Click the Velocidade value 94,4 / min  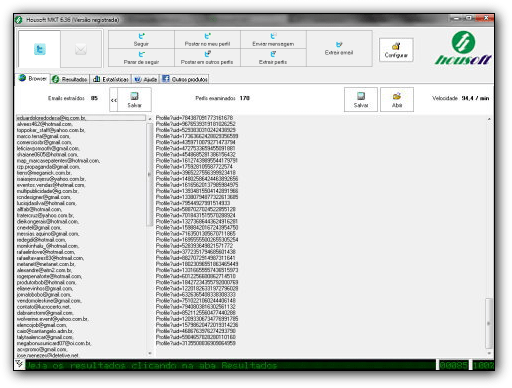coord(475,98)
